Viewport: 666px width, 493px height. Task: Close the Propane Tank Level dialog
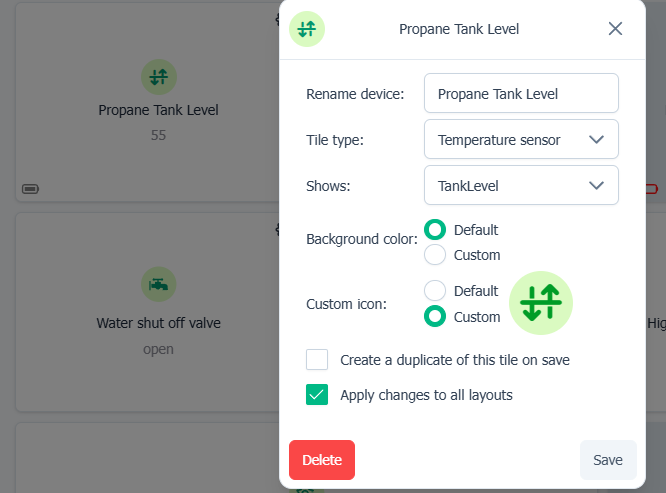[x=616, y=29]
